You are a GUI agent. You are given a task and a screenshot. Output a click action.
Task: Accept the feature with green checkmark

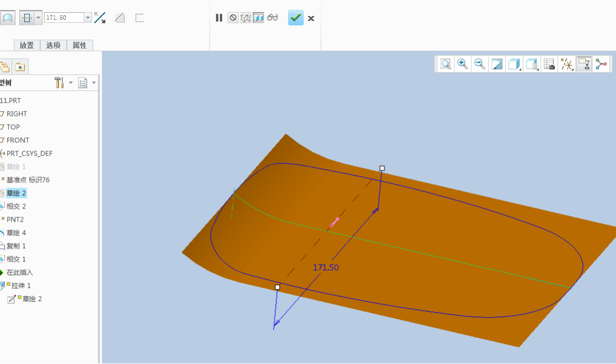(x=296, y=18)
